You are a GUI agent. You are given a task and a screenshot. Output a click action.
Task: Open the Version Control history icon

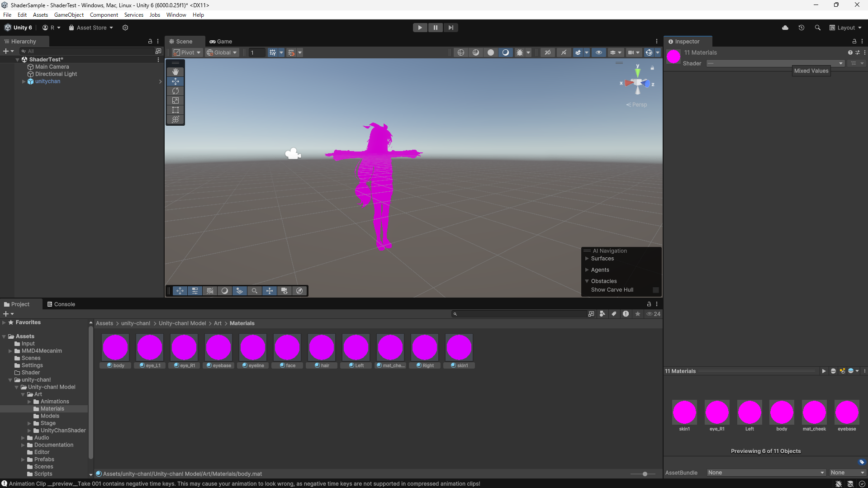[801, 28]
